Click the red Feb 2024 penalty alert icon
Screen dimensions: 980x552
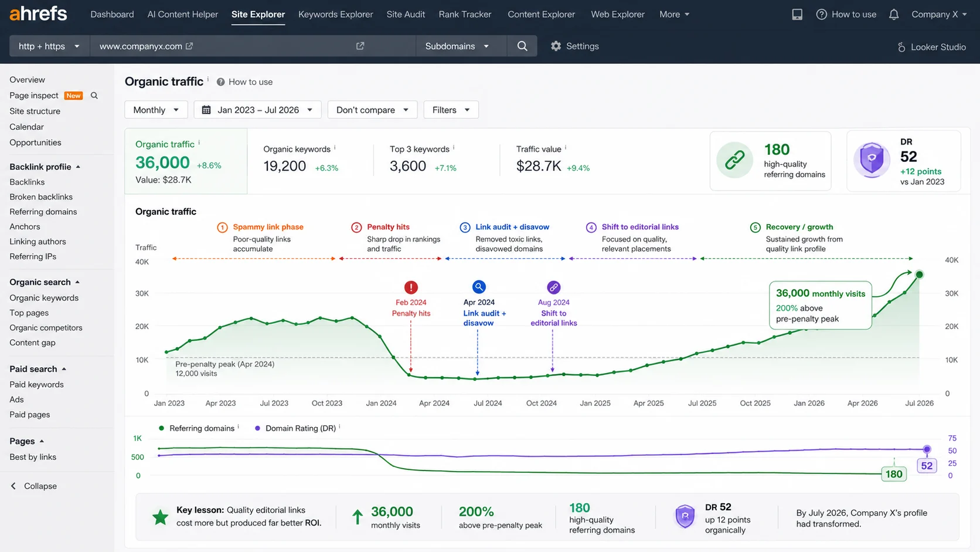pyautogui.click(x=411, y=287)
